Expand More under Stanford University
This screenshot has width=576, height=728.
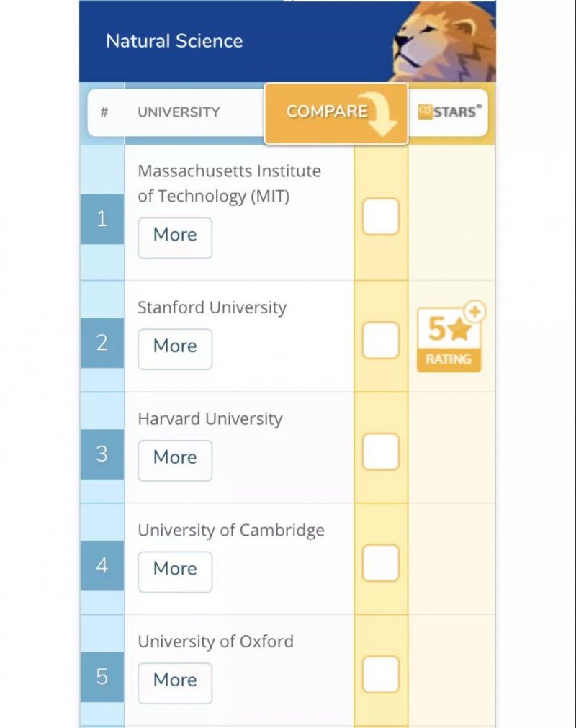pos(175,349)
